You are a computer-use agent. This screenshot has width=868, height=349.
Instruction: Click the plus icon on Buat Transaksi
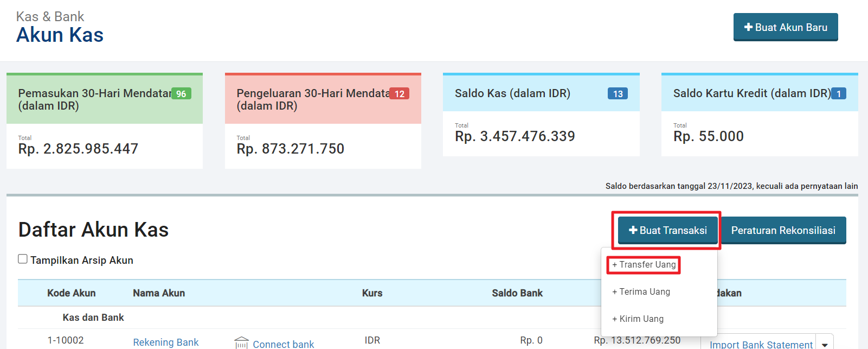[x=633, y=230]
